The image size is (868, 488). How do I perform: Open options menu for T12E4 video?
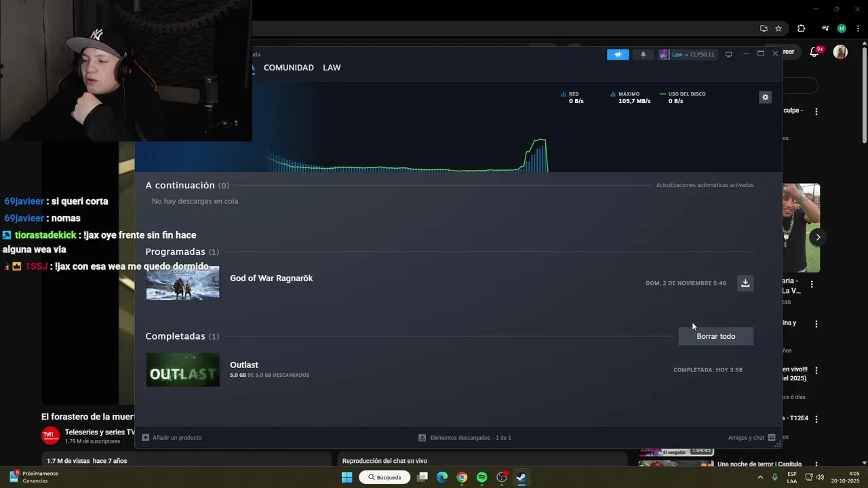tap(816, 420)
